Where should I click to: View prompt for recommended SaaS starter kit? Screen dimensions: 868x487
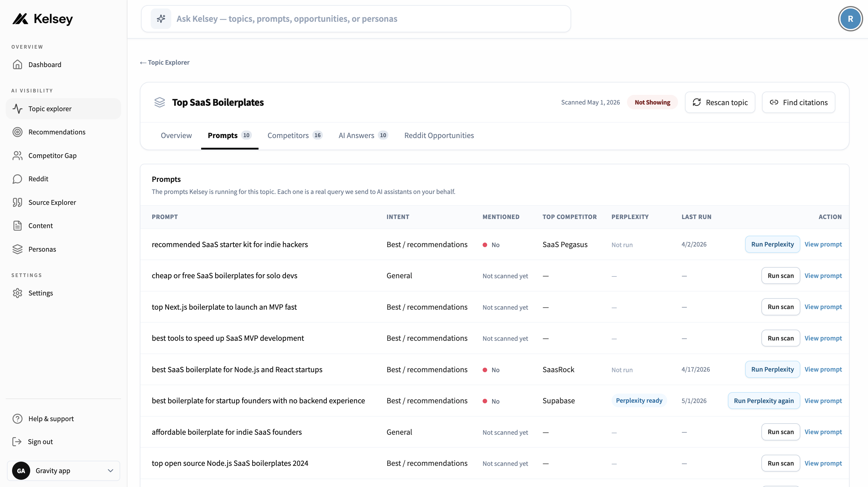pos(823,244)
